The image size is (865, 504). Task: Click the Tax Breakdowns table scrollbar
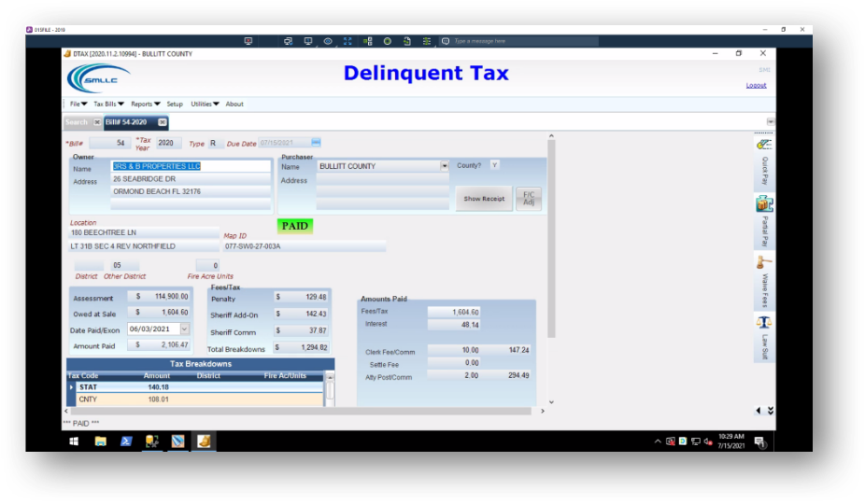330,390
